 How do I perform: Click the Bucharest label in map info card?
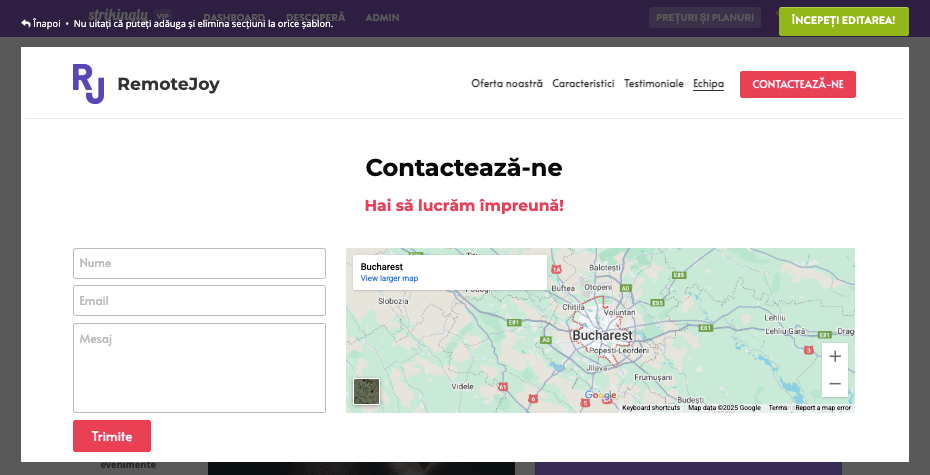pos(381,267)
